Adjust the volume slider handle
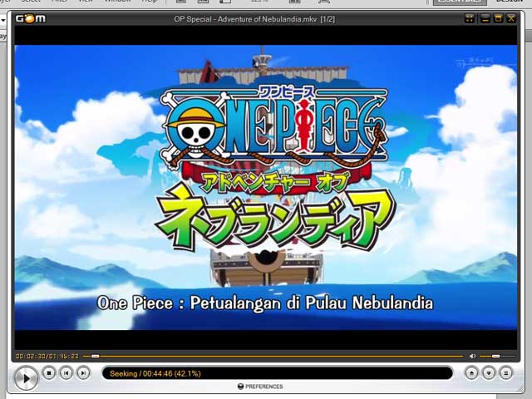 (x=495, y=356)
